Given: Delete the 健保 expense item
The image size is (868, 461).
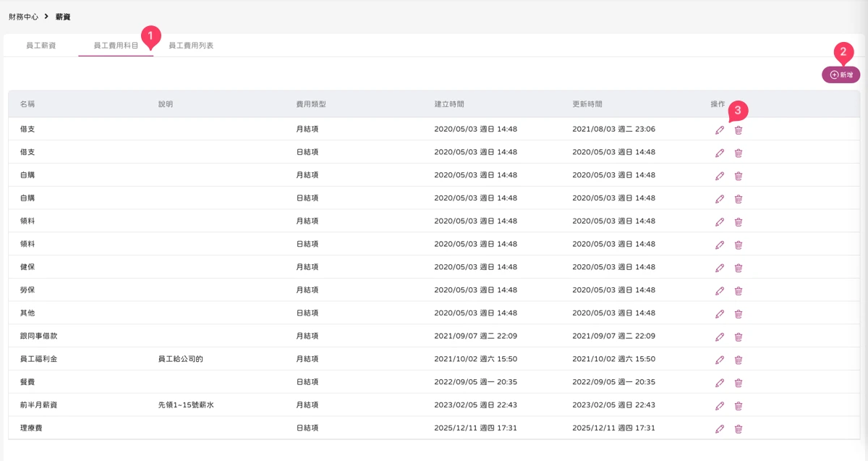Looking at the screenshot, I should 739,268.
